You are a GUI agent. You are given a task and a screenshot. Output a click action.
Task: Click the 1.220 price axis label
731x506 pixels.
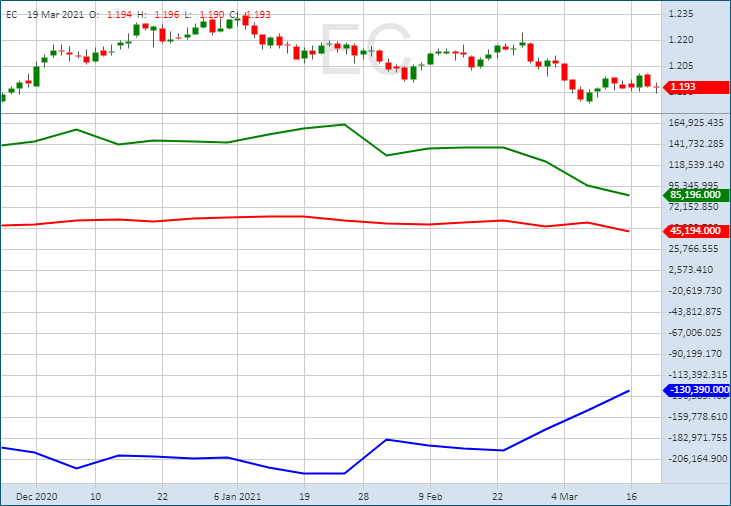[681, 40]
